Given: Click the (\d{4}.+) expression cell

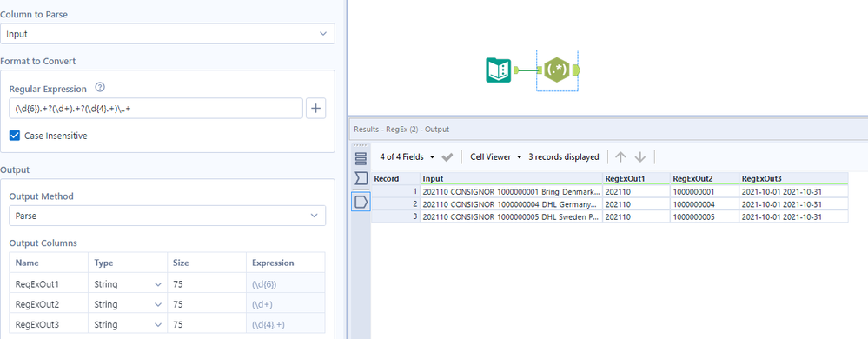Looking at the screenshot, I should pyautogui.click(x=285, y=324).
